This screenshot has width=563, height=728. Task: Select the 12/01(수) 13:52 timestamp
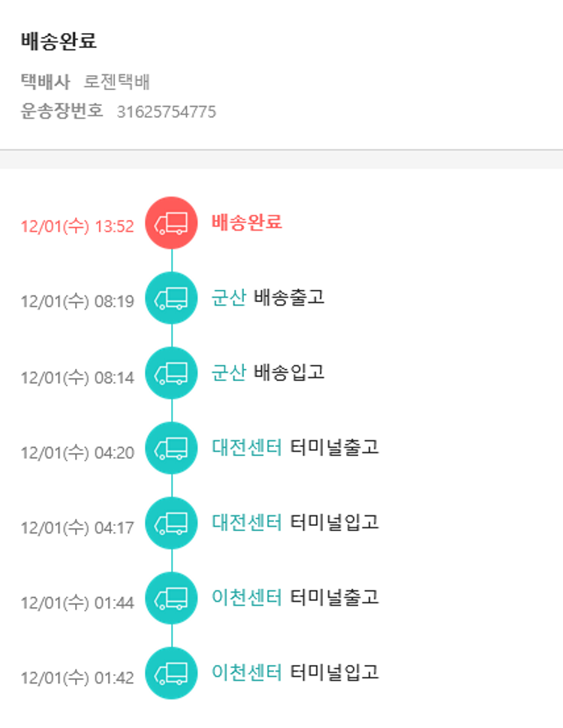[77, 227]
